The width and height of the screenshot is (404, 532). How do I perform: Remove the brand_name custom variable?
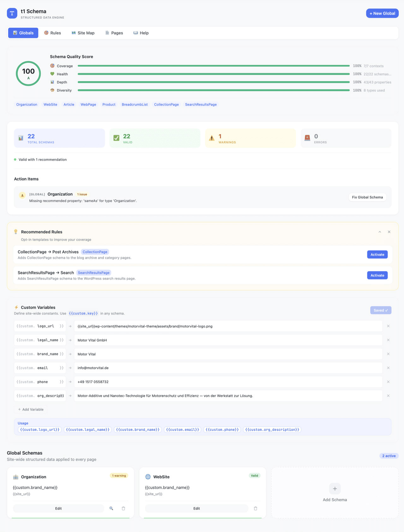[388, 354]
